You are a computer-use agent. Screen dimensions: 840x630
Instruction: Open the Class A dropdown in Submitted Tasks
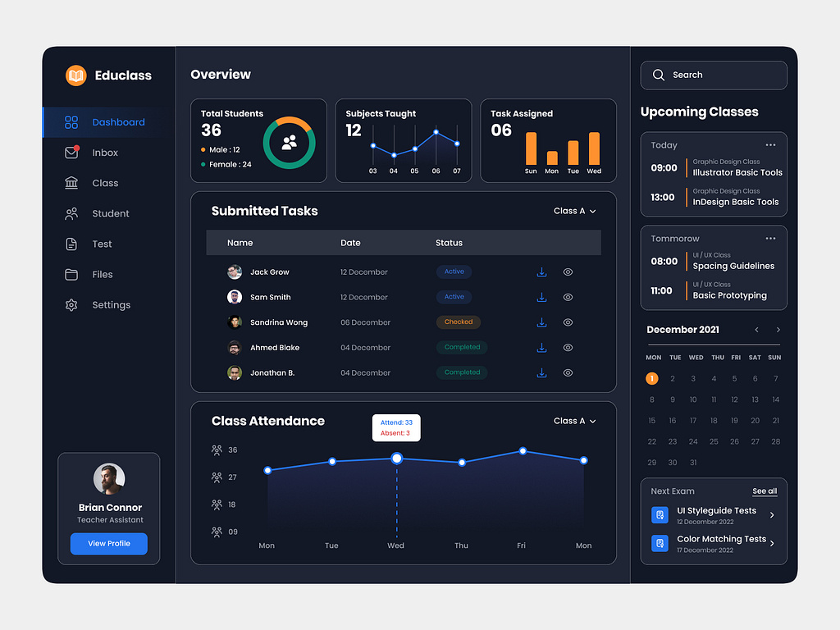pos(574,211)
